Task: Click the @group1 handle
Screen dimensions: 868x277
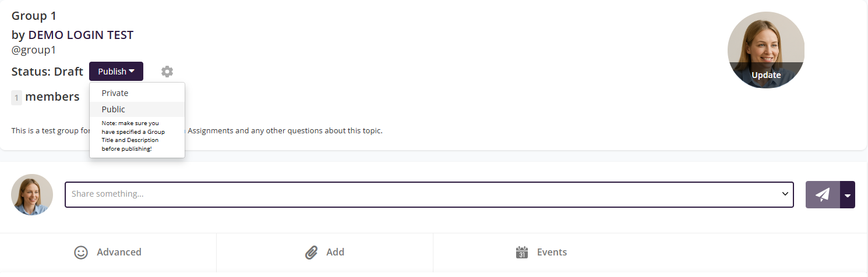Action: pos(33,50)
